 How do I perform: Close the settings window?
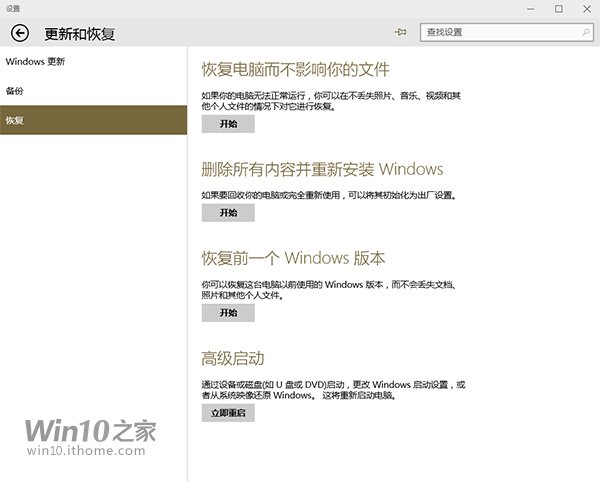(x=587, y=9)
